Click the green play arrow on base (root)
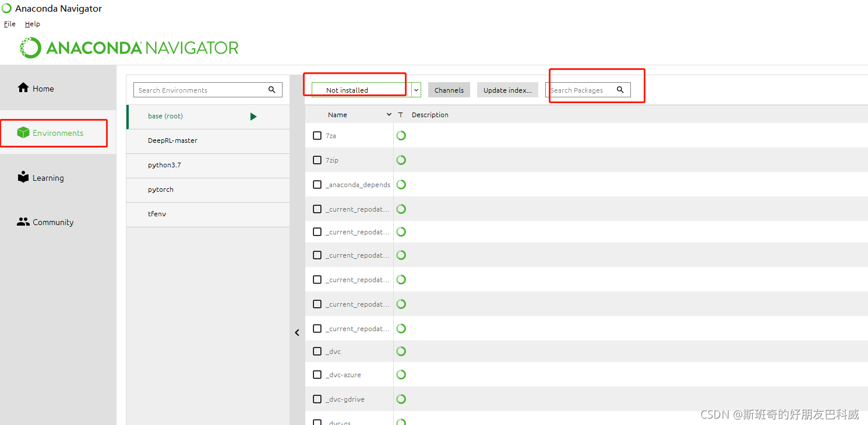This screenshot has width=868, height=425. click(253, 117)
